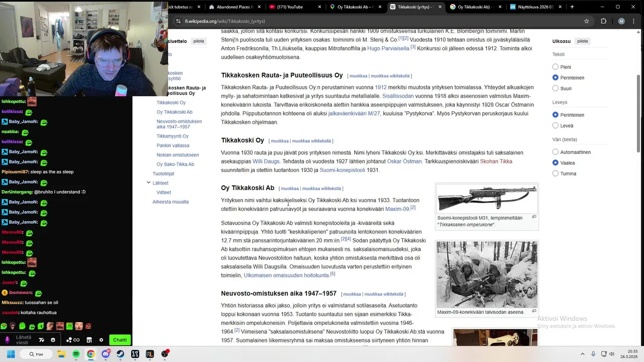
Task: Select Suuri text size
Action: tap(555, 88)
